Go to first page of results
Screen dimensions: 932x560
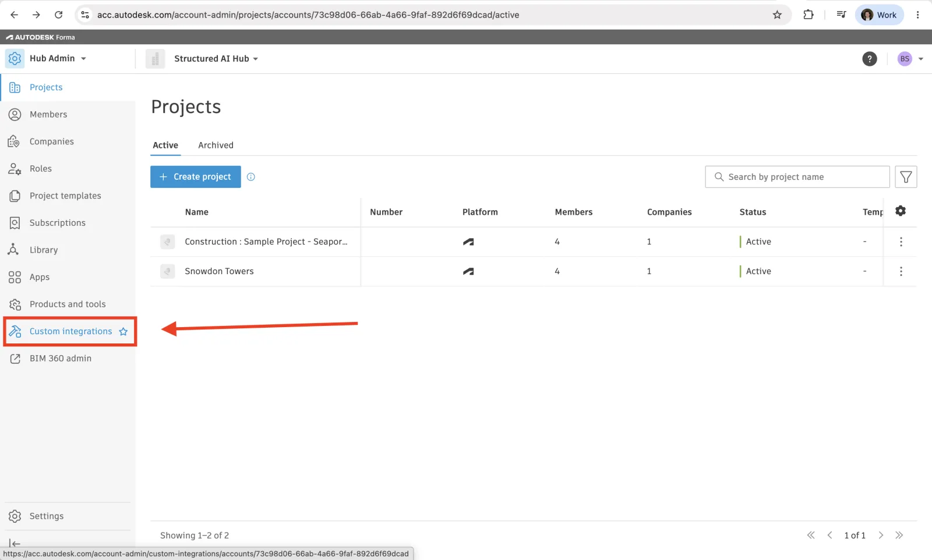[x=811, y=536]
